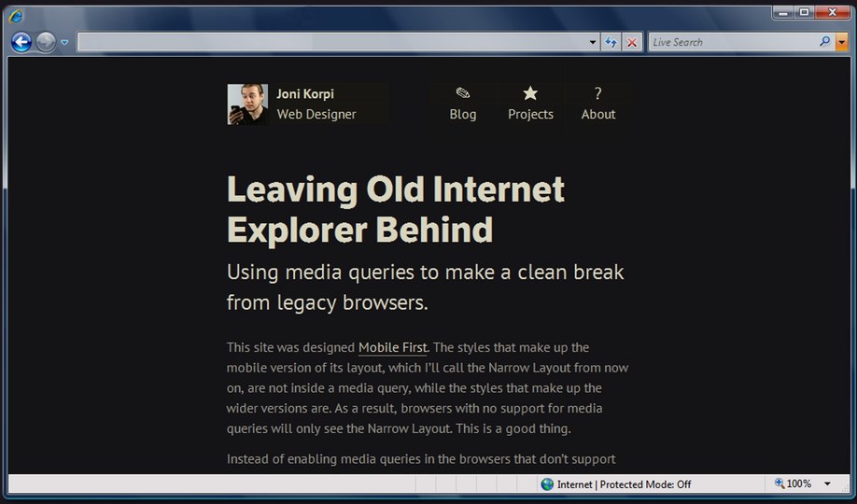Click the 100% zoom level button
857x504 pixels.
(x=798, y=483)
